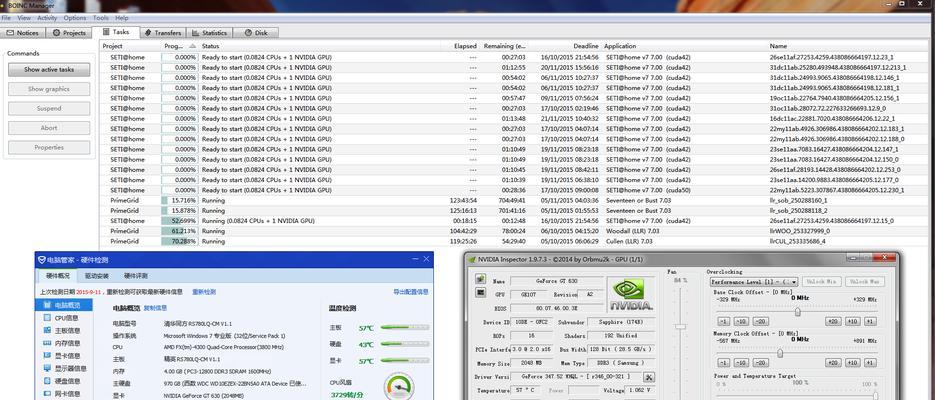Click the Abort command button
Viewport: 935px width, 400px height.
point(49,128)
